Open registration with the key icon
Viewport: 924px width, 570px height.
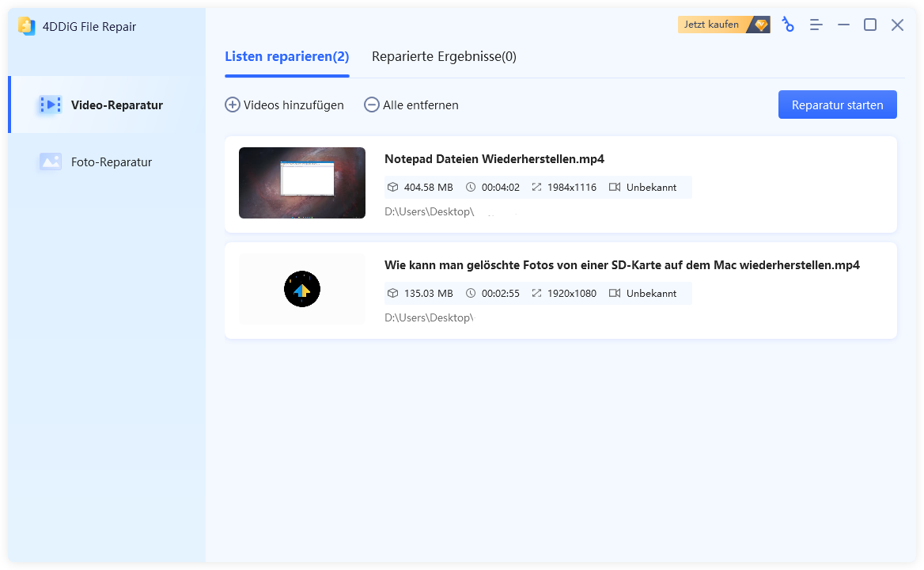pos(788,25)
